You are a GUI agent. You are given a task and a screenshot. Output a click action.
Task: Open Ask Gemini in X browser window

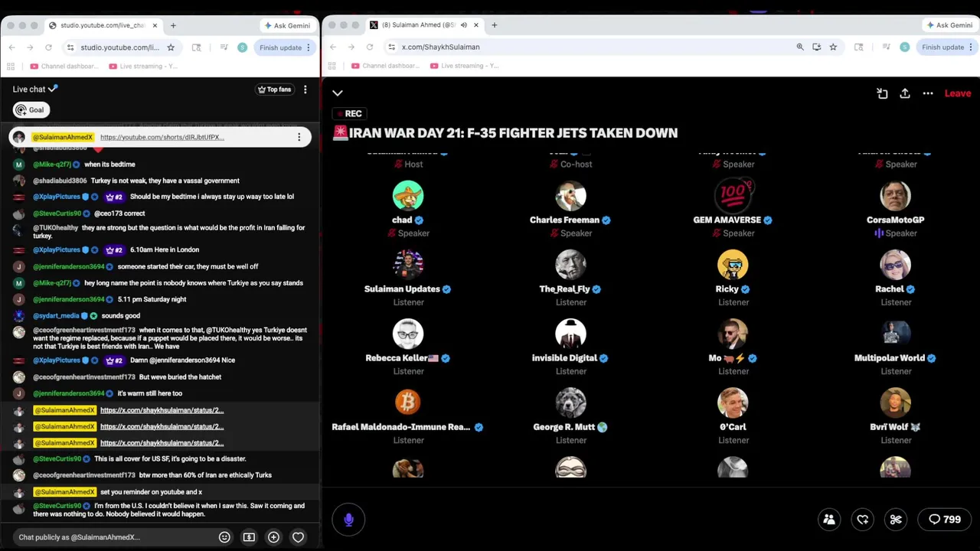pos(949,25)
